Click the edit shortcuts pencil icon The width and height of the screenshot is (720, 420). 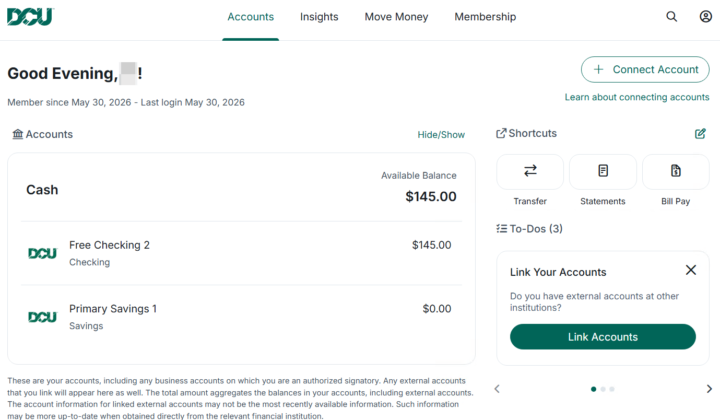tap(700, 134)
